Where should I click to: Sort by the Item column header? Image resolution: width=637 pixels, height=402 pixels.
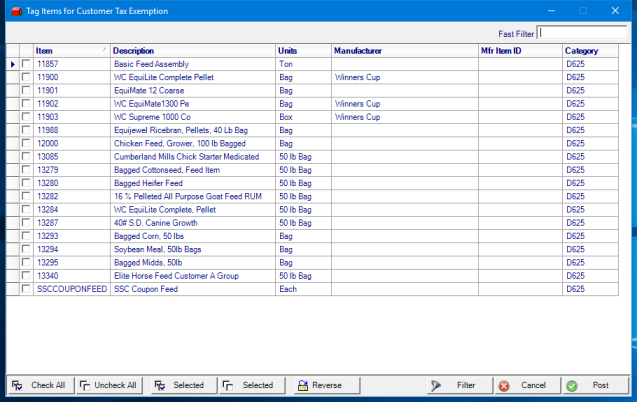70,50
